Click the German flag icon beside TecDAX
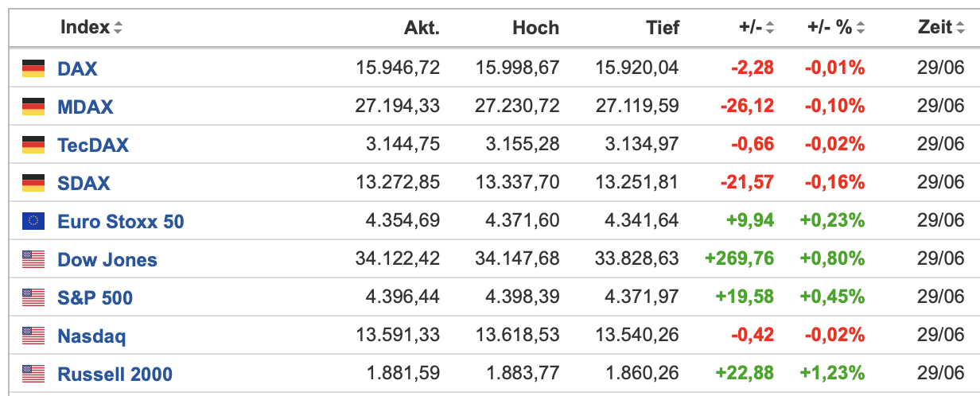Viewport: 980px width, 396px height. [x=33, y=145]
